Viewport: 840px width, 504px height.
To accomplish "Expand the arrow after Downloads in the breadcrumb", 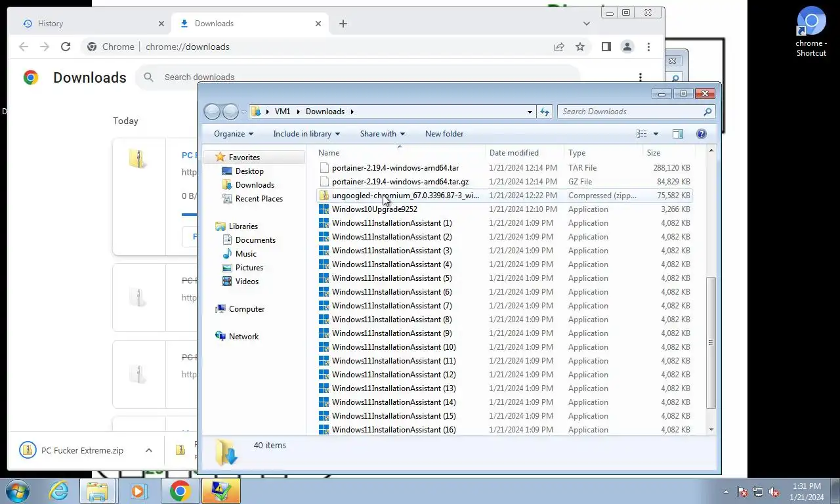I will pyautogui.click(x=352, y=112).
